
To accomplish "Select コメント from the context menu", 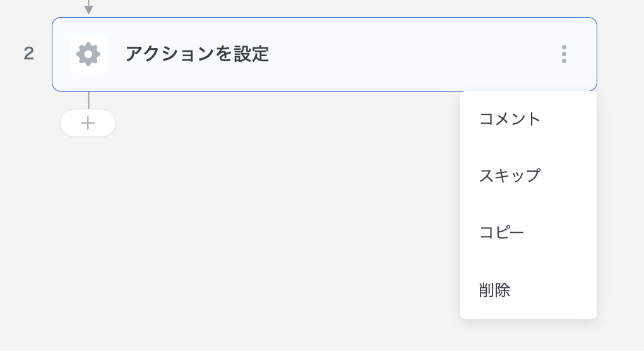I will pyautogui.click(x=510, y=119).
